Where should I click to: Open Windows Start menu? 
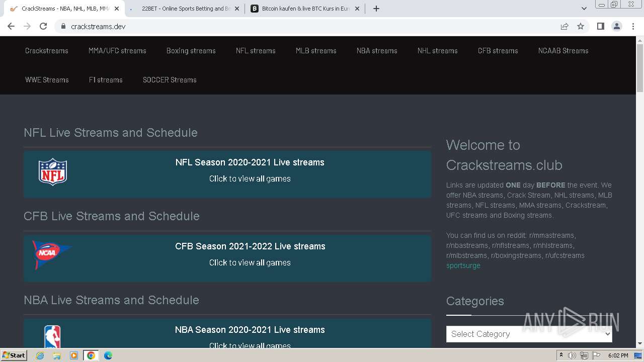(14, 355)
